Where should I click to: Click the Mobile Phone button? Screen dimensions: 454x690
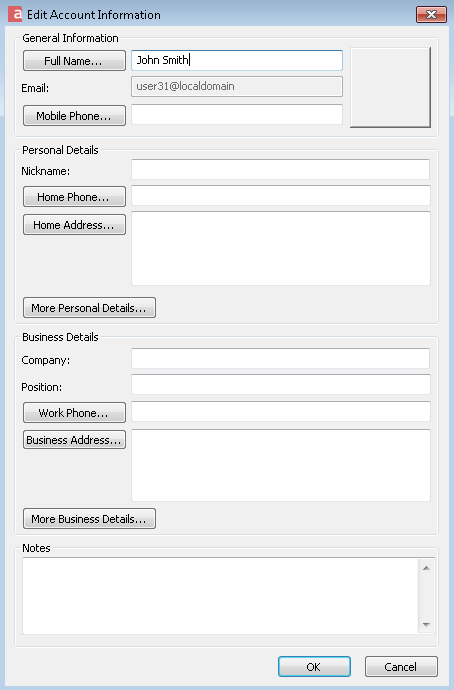tap(74, 116)
